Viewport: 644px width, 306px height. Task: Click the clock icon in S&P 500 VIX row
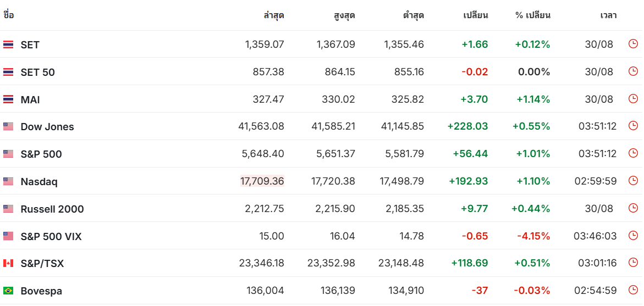(633, 236)
